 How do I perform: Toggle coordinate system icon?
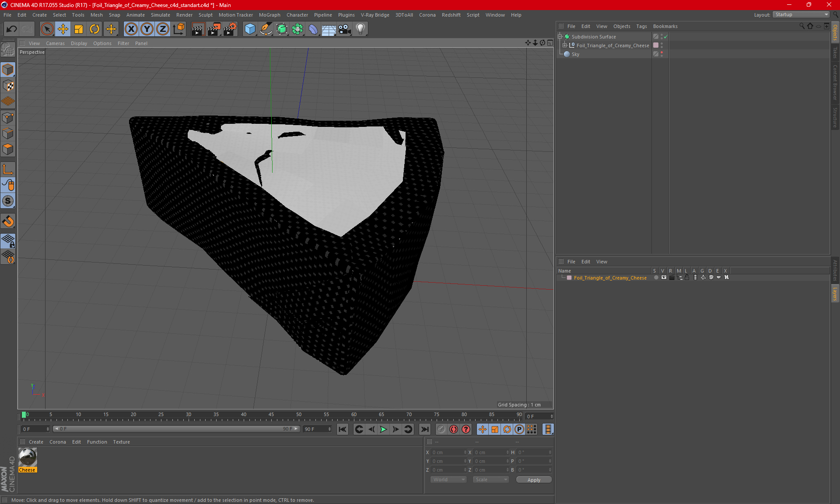[179, 29]
